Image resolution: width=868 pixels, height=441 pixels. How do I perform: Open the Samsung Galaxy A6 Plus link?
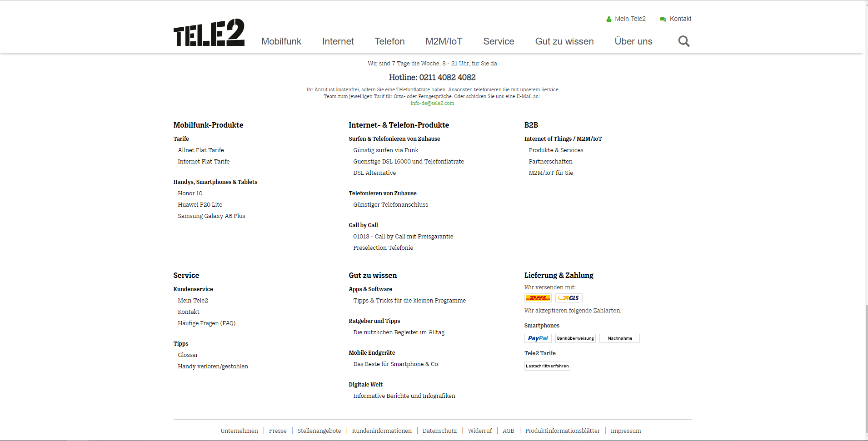pyautogui.click(x=211, y=216)
